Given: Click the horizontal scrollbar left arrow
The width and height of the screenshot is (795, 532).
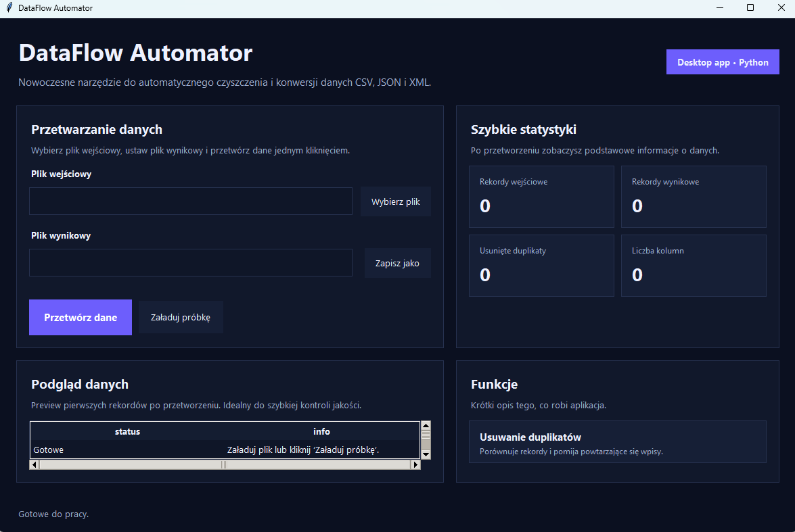Looking at the screenshot, I should [34, 464].
